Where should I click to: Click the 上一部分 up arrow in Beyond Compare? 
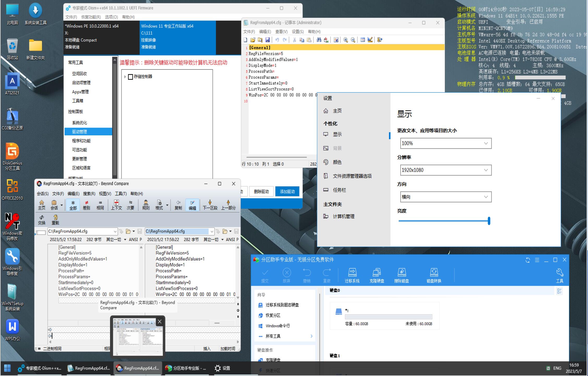tap(228, 205)
